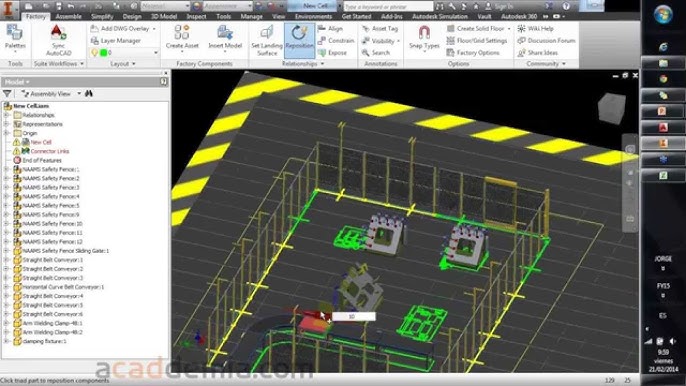Open Layer Manager
The width and height of the screenshot is (686, 386).
[x=116, y=41]
